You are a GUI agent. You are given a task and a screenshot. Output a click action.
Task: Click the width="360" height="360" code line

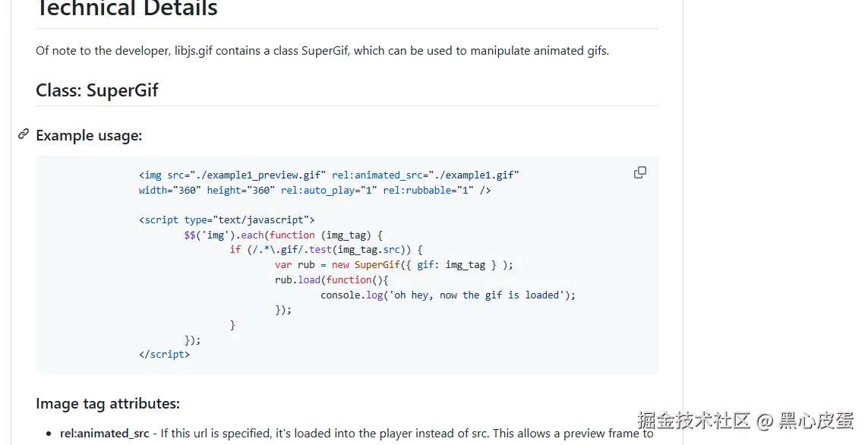coord(314,191)
